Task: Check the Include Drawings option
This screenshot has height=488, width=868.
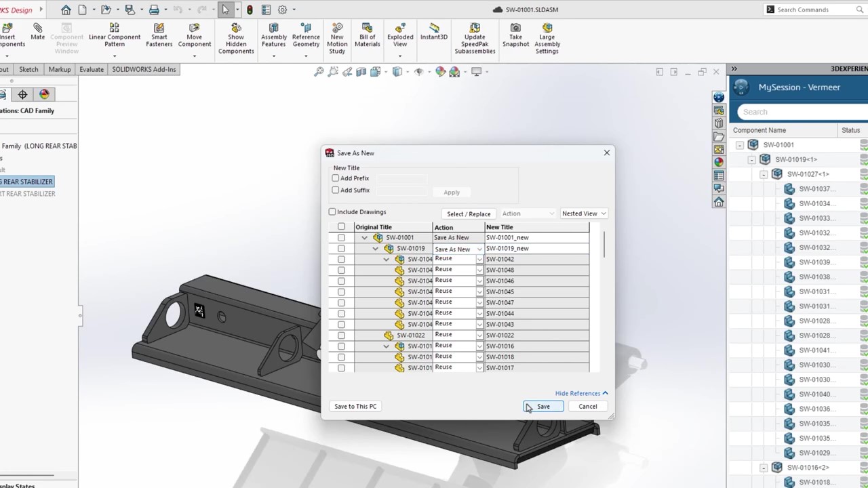Action: (x=332, y=211)
